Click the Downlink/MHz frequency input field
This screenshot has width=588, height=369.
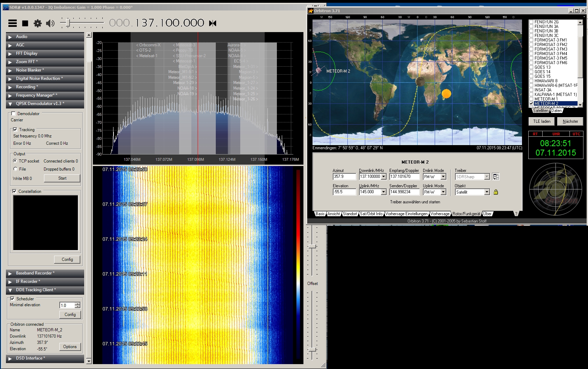[x=370, y=177]
